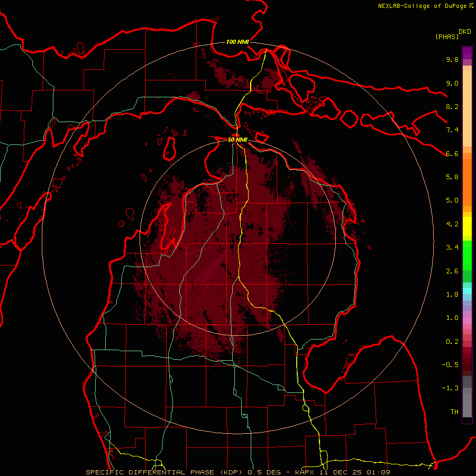The height and width of the screenshot is (476, 476).
Task: Click the 8.2 scale value
Action: [452, 106]
